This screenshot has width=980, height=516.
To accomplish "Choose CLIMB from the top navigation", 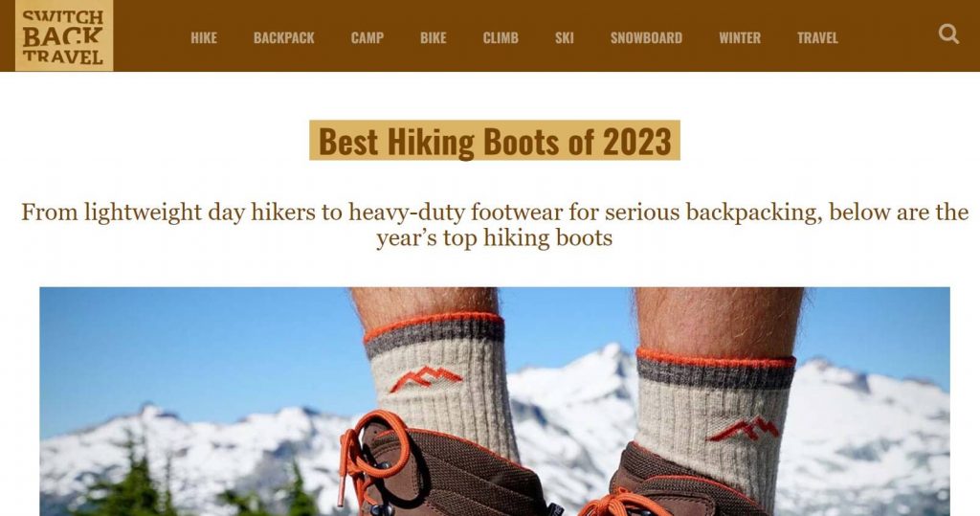I will [x=501, y=37].
